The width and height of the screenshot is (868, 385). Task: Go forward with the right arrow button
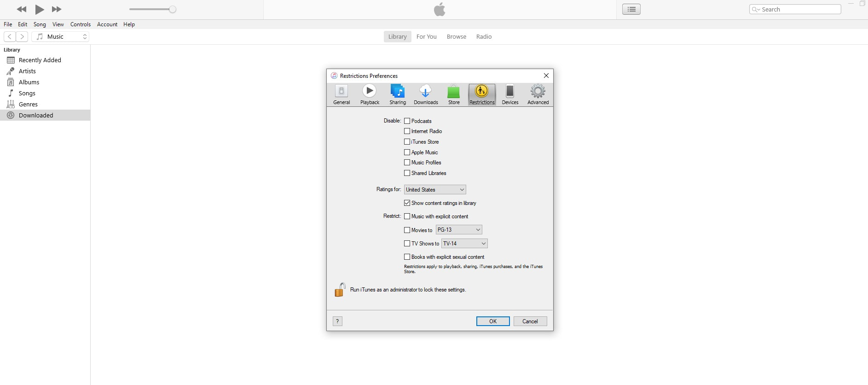click(x=22, y=36)
